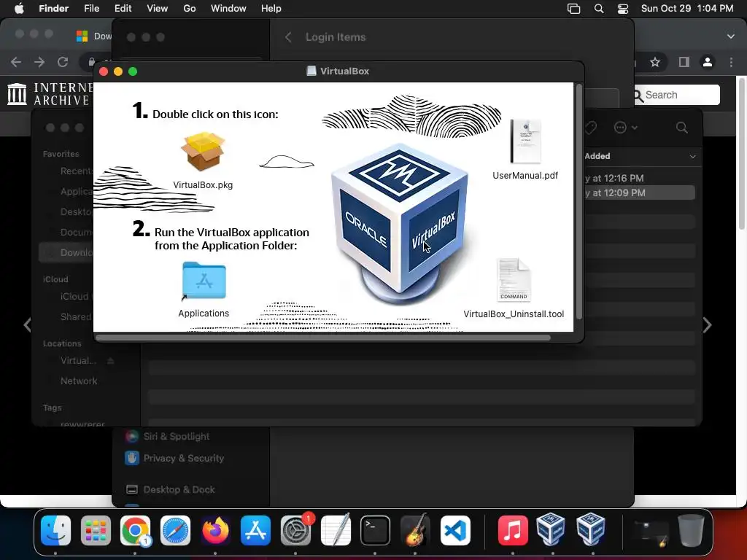747x560 pixels.
Task: Open Chrome profile avatar icon
Action: pos(708,62)
